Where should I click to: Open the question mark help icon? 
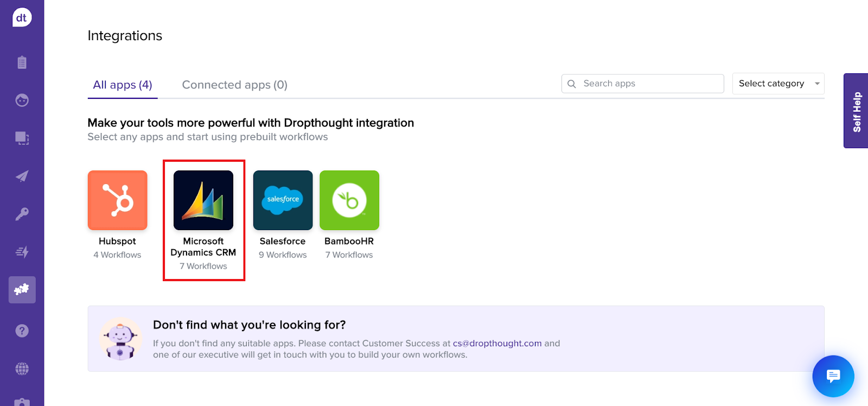click(x=22, y=331)
